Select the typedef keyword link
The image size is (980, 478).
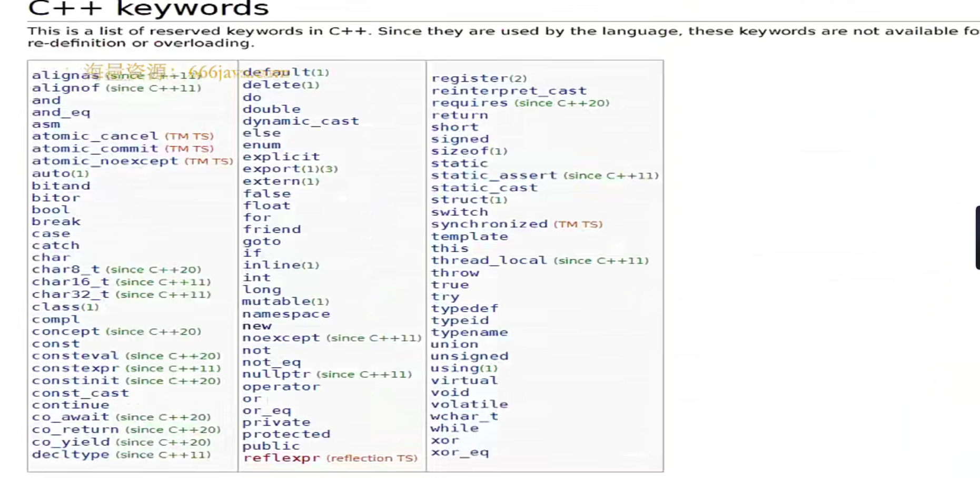tap(464, 308)
